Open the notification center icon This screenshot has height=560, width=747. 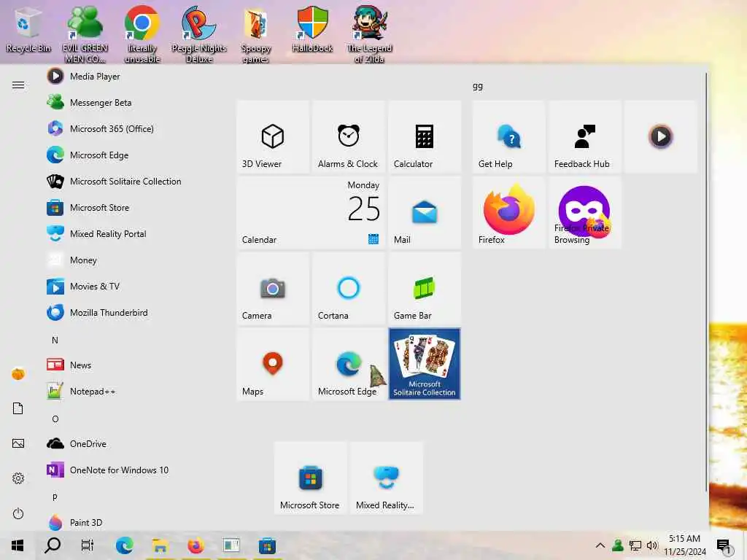pos(724,545)
